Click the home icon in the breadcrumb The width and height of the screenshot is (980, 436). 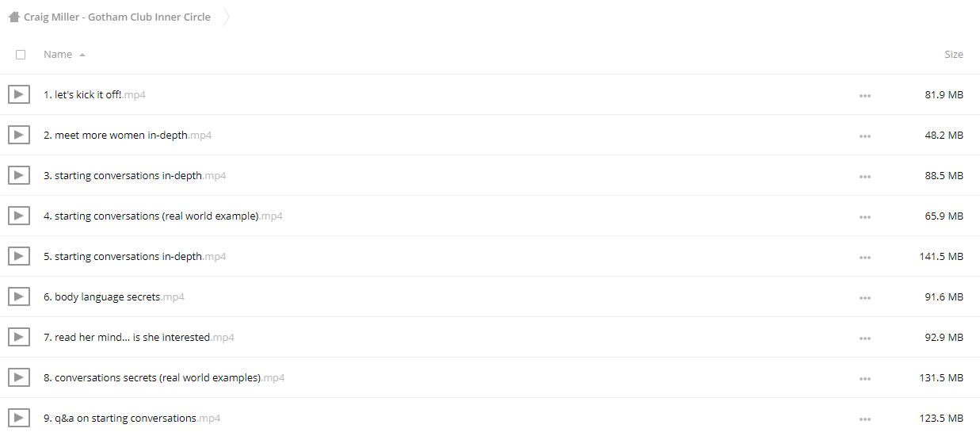pos(13,17)
